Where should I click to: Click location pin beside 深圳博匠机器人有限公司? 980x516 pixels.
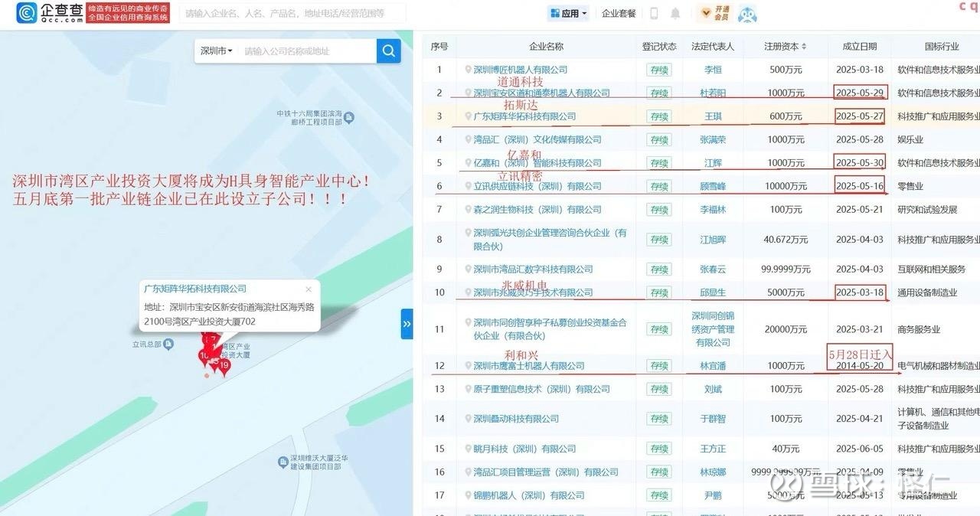pos(468,70)
